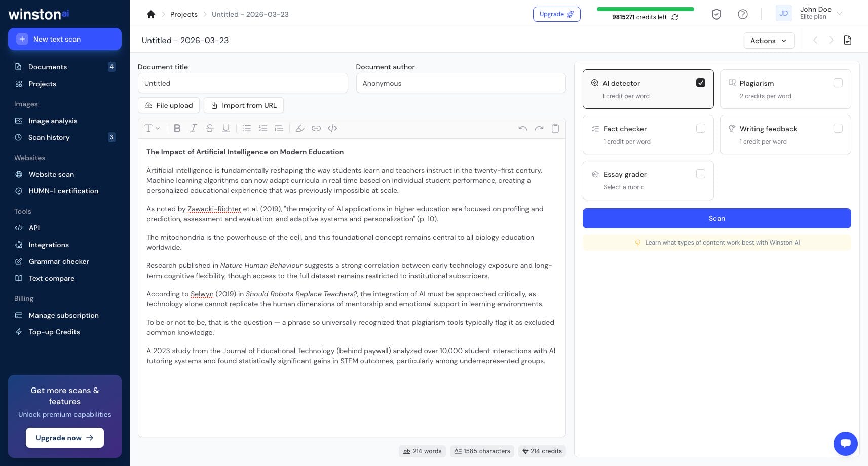Open Manage subscription in sidebar
Viewport: 868px width, 466px height.
[65, 315]
